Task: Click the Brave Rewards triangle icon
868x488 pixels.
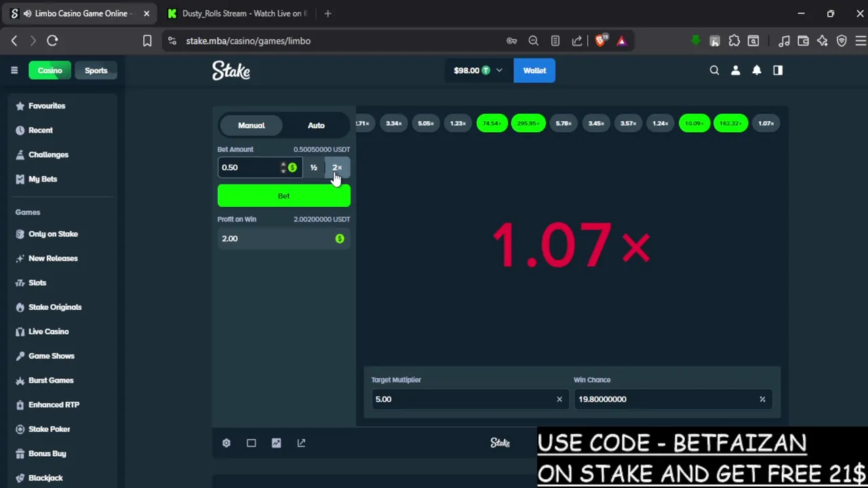Action: (x=621, y=41)
